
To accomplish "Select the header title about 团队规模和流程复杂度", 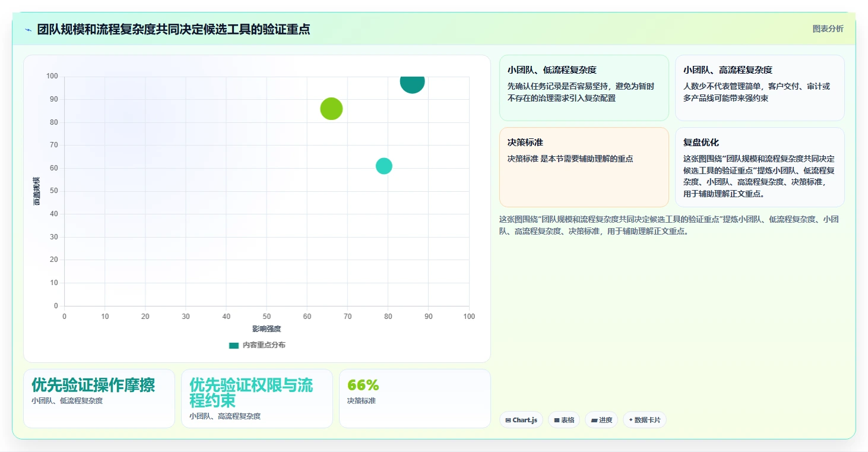I will click(173, 29).
